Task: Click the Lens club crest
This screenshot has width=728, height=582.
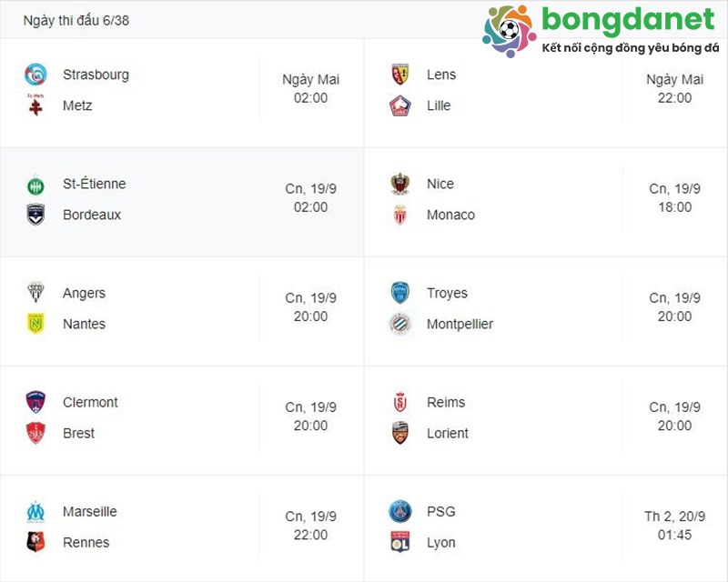Action: (399, 75)
